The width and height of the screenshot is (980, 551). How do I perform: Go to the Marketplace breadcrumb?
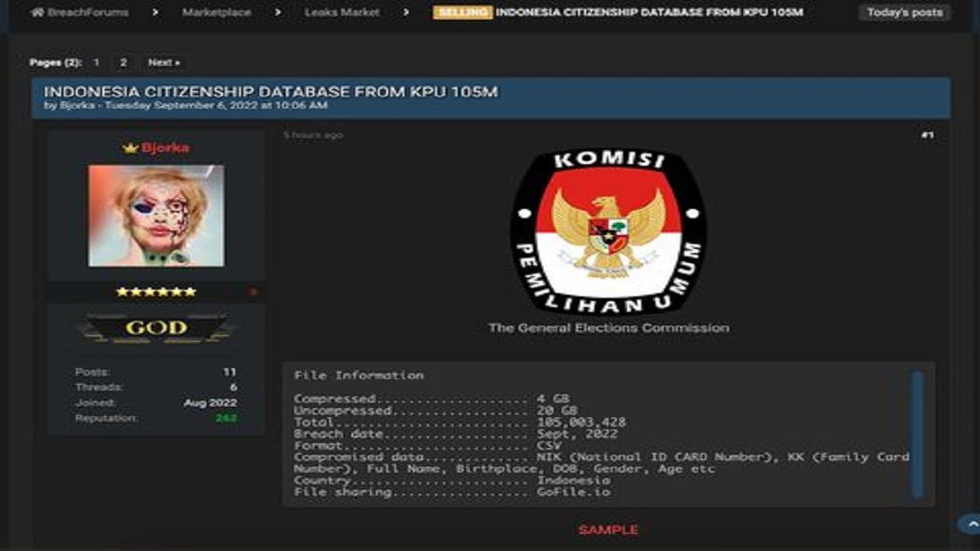point(216,12)
